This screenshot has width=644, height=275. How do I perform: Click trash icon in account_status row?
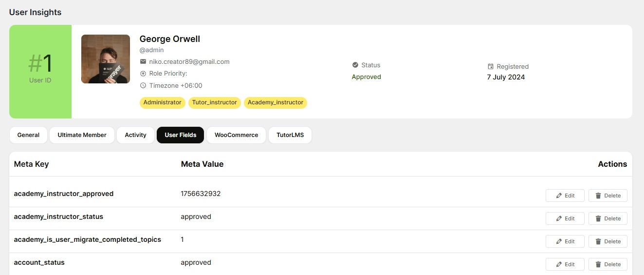point(598,264)
